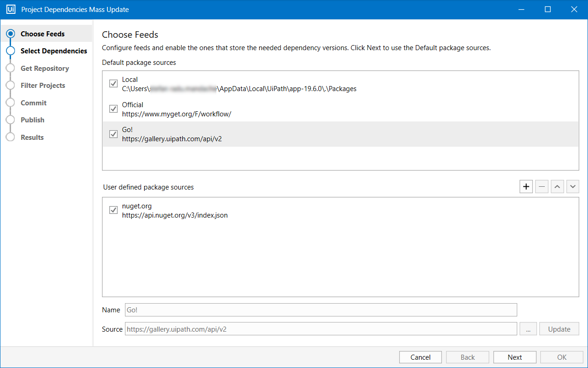Open the folder browse dialog for Source
This screenshot has width=588, height=368.
tap(528, 328)
